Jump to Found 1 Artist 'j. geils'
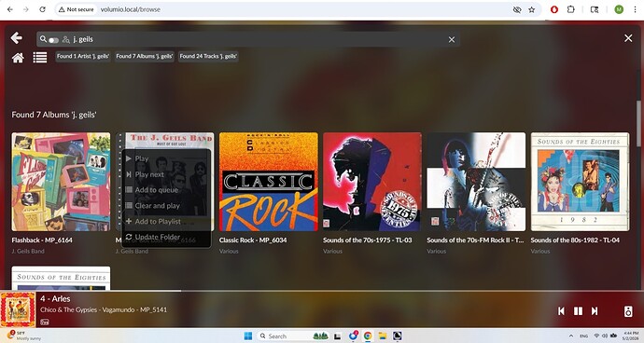The height and width of the screenshot is (343, 644). coord(83,56)
